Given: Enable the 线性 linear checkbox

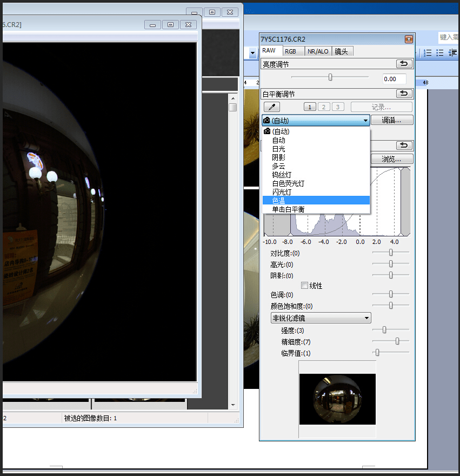Looking at the screenshot, I should (x=305, y=286).
